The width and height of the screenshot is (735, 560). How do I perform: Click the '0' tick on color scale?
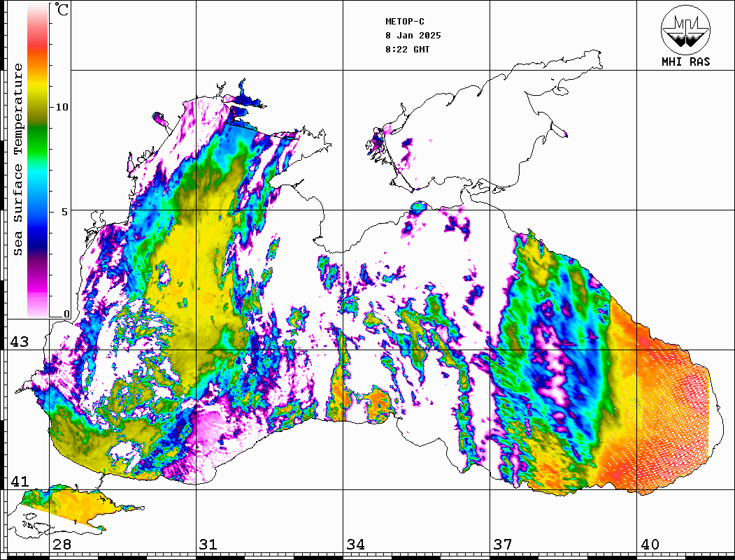pos(66,314)
